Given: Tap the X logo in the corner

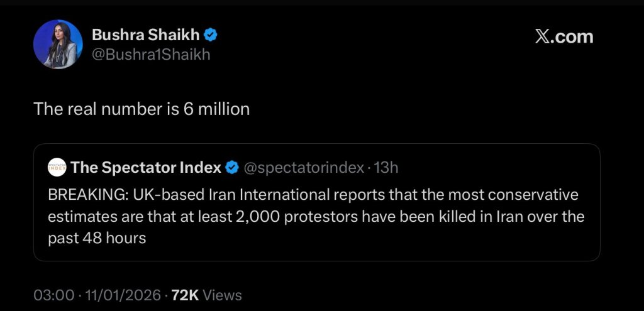Looking at the screenshot, I should click(x=543, y=36).
